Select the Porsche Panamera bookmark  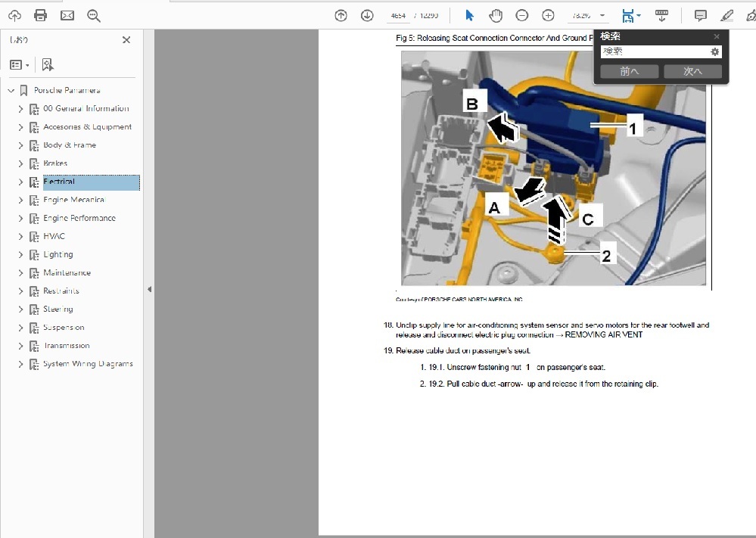click(x=67, y=90)
